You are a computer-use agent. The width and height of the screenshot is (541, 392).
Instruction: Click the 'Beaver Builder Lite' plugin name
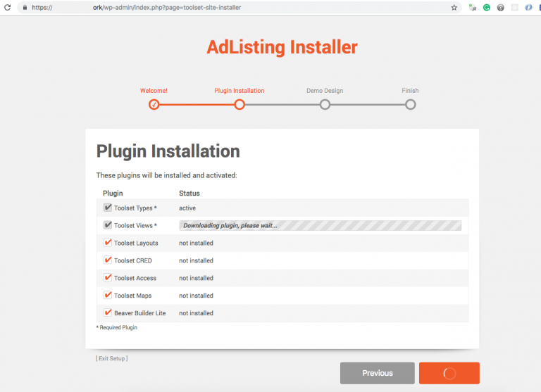coord(139,313)
